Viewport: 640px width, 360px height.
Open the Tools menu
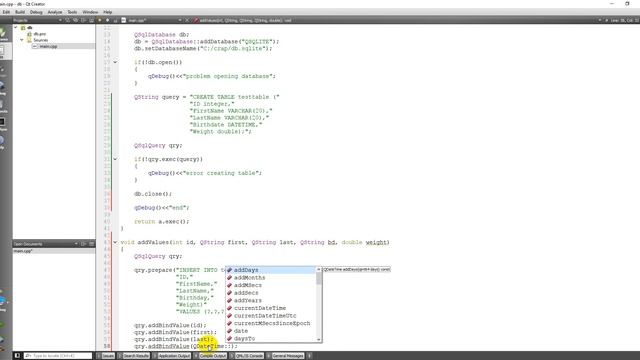pos(72,12)
